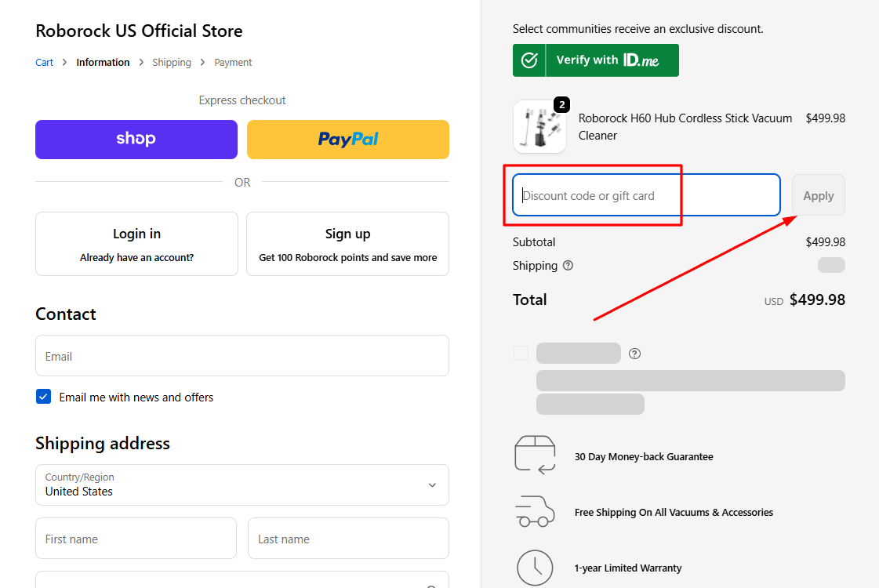This screenshot has height=588, width=879.
Task: Click the shipping cost help icon
Action: [x=570, y=266]
